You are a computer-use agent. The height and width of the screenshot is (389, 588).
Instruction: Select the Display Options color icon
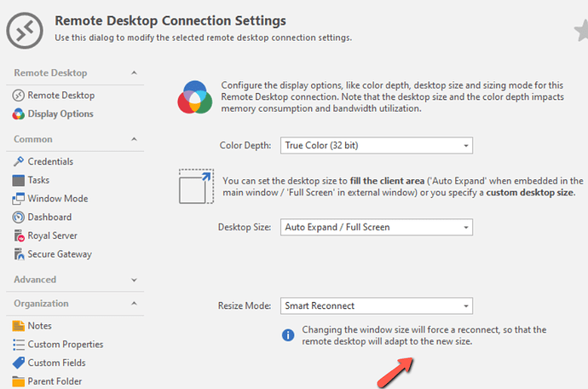point(19,114)
